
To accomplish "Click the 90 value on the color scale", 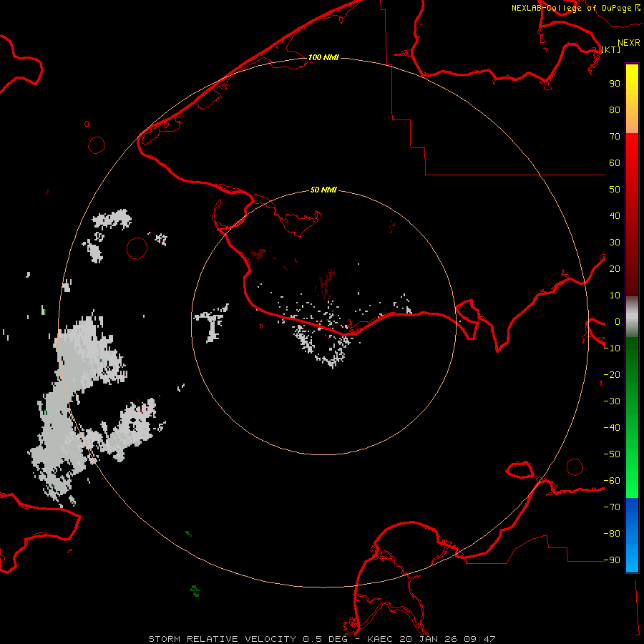I will (x=615, y=84).
